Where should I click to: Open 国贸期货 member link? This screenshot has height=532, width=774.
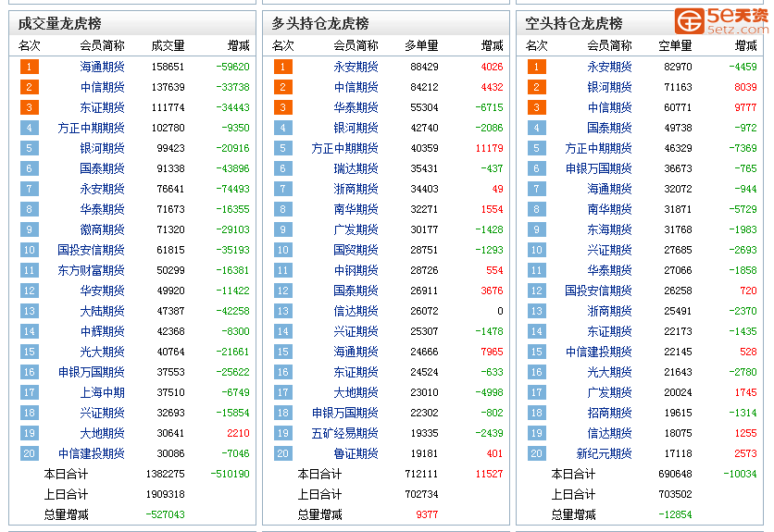(x=356, y=250)
